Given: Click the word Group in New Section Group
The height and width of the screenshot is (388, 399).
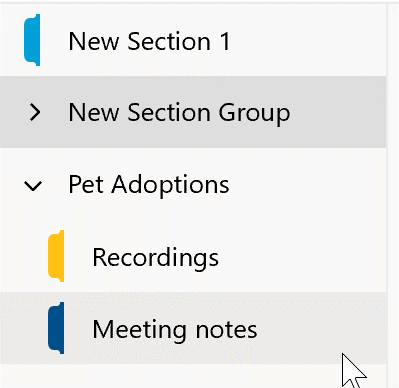Looking at the screenshot, I should (254, 114).
